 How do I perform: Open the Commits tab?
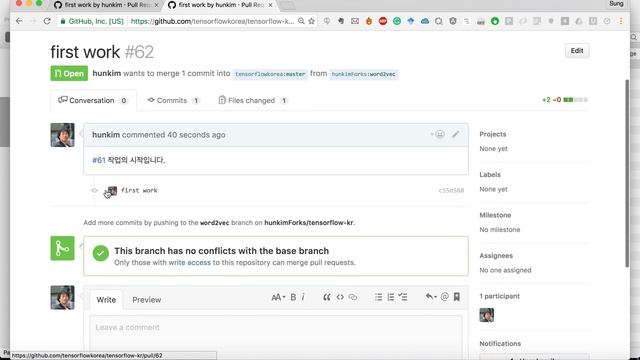coord(173,100)
